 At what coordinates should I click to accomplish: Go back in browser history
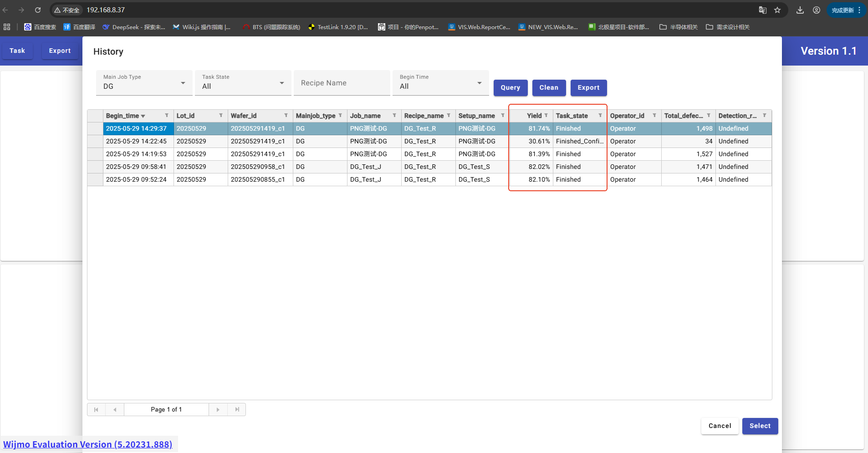click(x=5, y=10)
